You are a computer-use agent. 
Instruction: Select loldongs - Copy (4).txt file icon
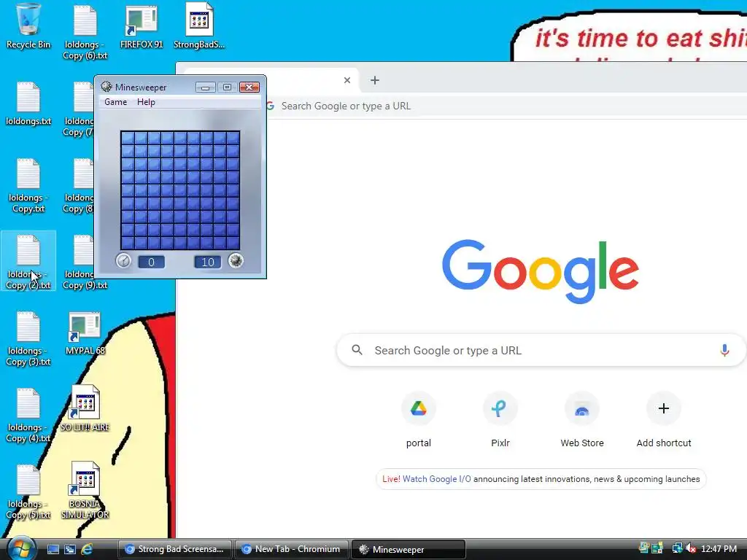pos(28,415)
